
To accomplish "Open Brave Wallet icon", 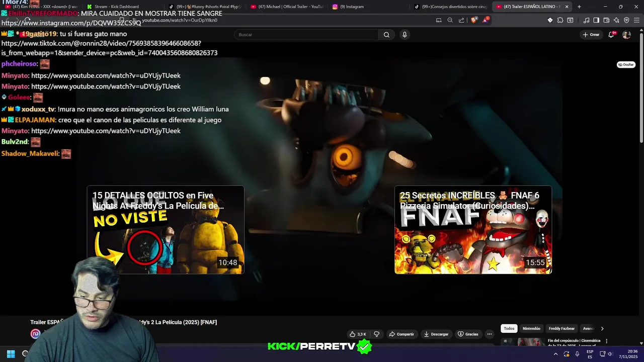I will (x=606, y=20).
